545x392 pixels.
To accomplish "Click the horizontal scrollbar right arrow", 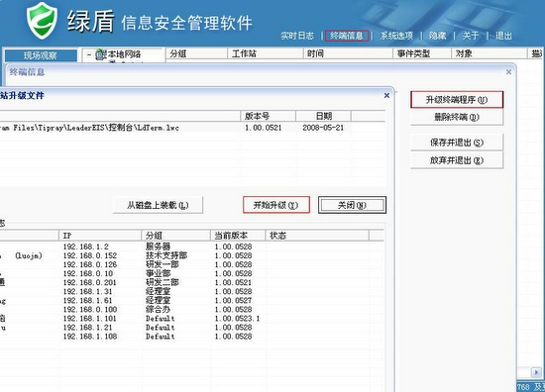I will click(536, 372).
